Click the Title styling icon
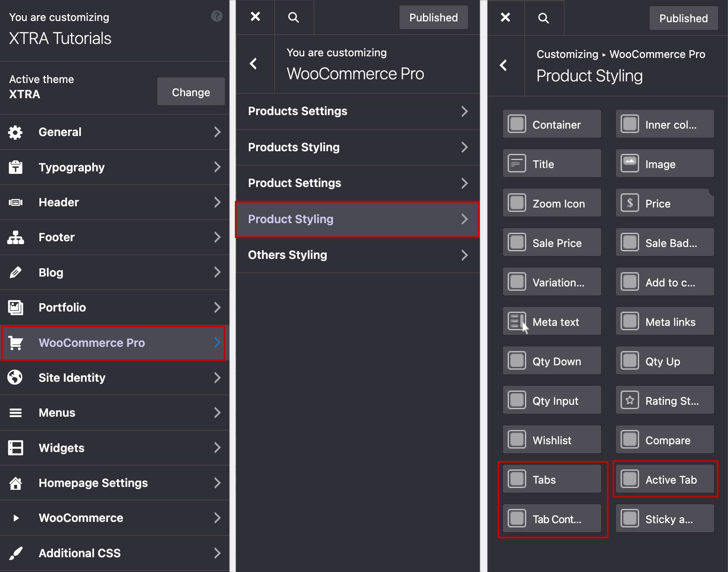 point(517,164)
